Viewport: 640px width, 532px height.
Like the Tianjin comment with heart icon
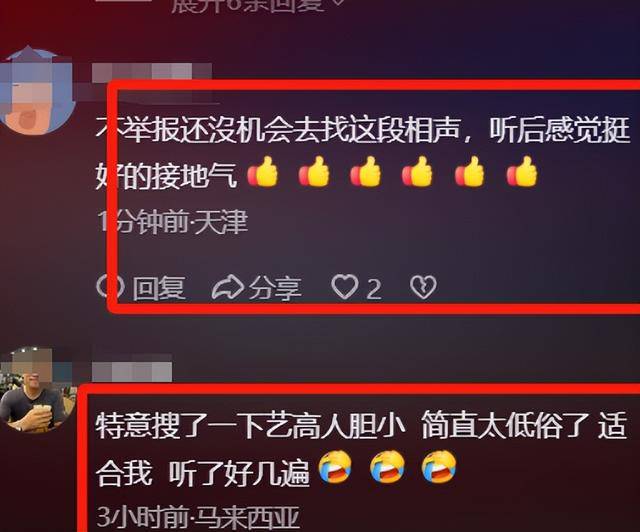point(345,287)
